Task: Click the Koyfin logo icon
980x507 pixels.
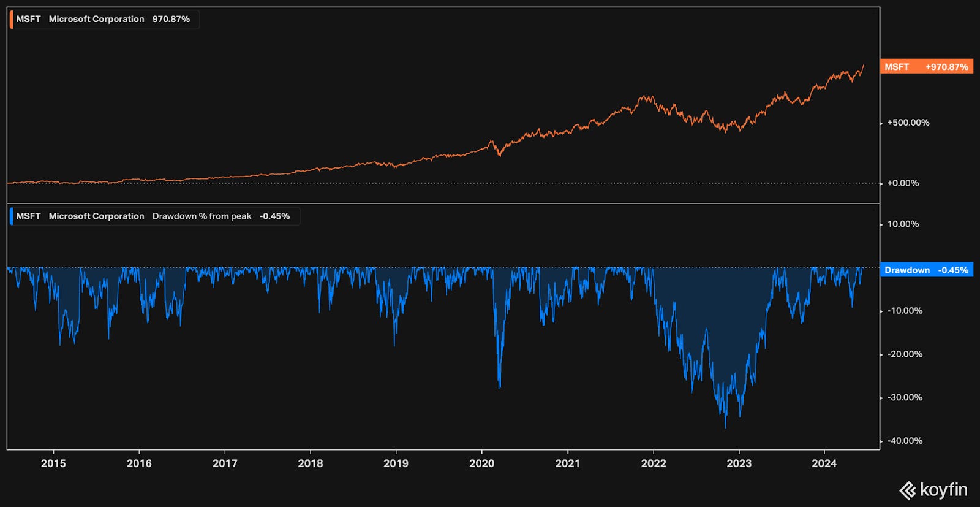Action: 908,490
